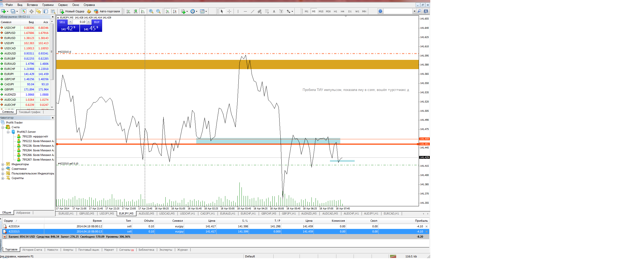Click the Новый Ордер button
This screenshot has width=644, height=279.
(72, 11)
